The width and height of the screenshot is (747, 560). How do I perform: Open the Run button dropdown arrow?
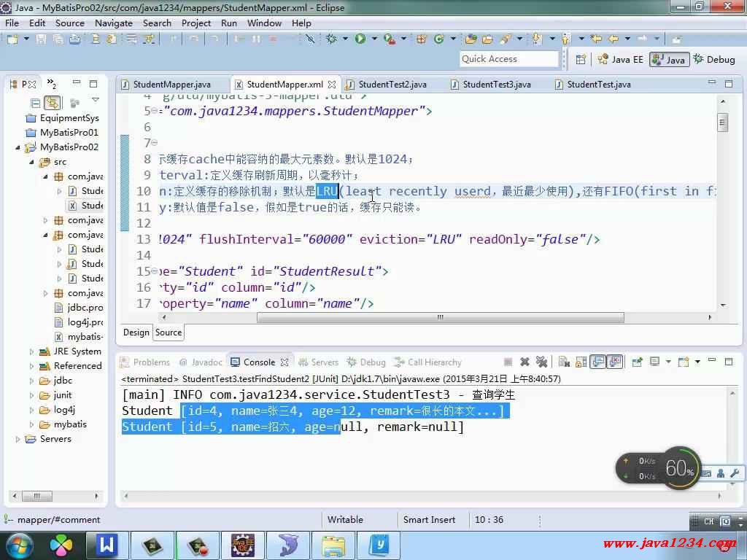tap(374, 39)
